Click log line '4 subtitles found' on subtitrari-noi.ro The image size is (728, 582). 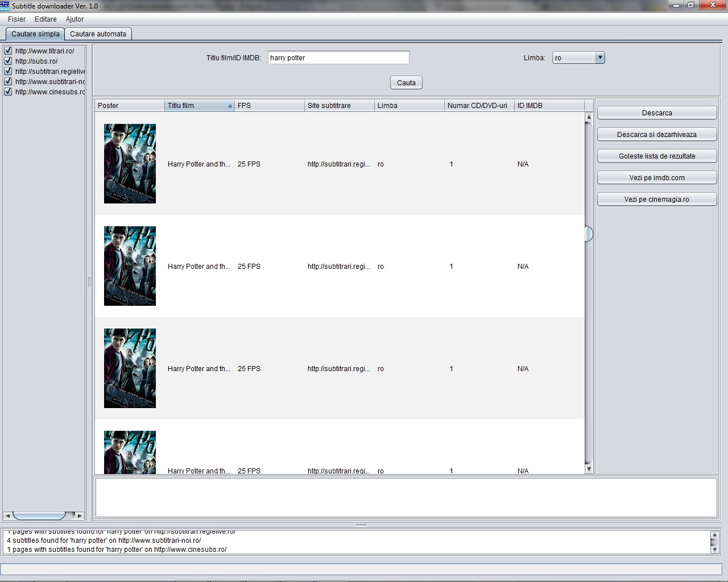104,541
